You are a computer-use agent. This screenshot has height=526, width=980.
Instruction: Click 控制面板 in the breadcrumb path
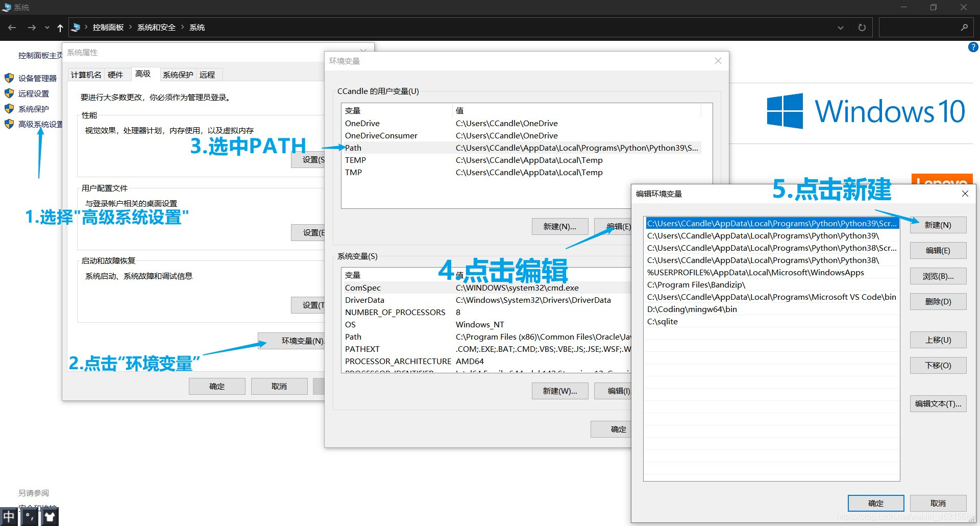pyautogui.click(x=108, y=28)
